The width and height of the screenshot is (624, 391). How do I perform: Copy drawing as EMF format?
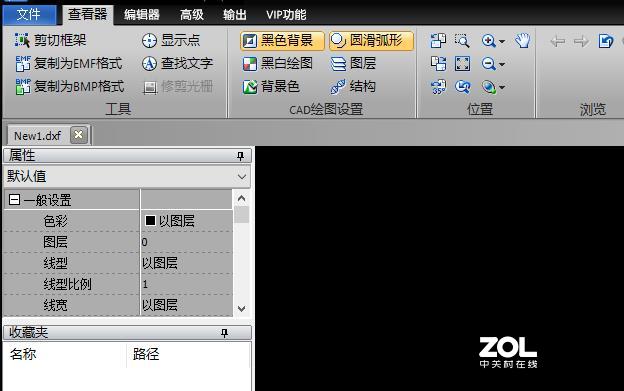click(69, 63)
